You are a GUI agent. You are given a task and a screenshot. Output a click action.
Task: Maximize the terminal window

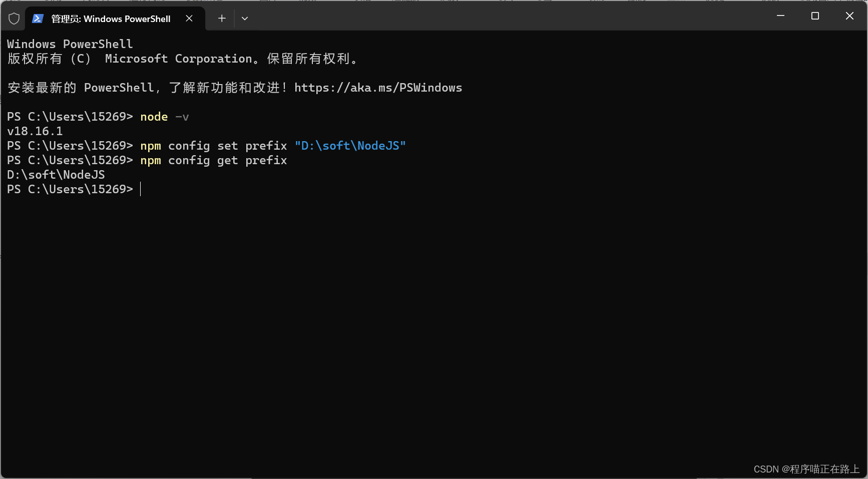pos(815,16)
